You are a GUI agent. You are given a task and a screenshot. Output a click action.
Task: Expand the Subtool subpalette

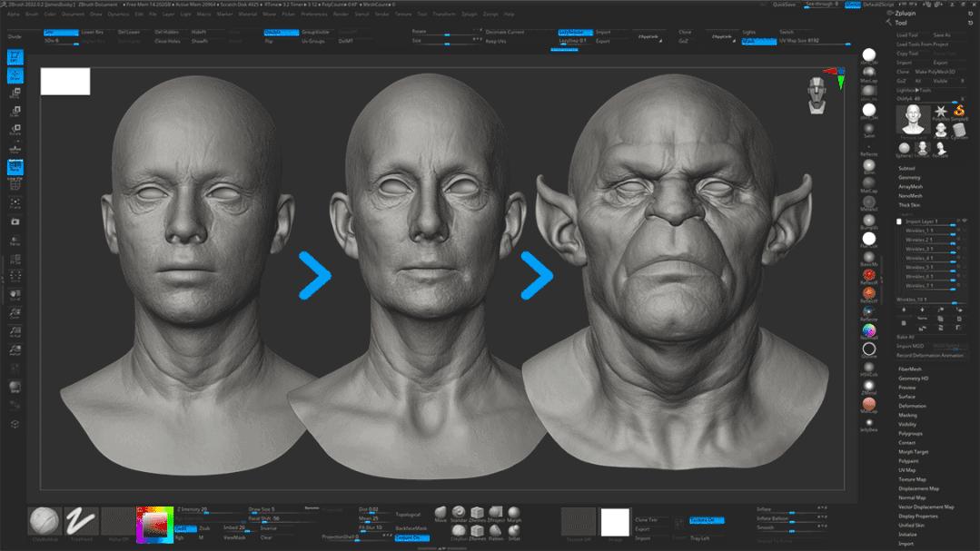point(907,169)
